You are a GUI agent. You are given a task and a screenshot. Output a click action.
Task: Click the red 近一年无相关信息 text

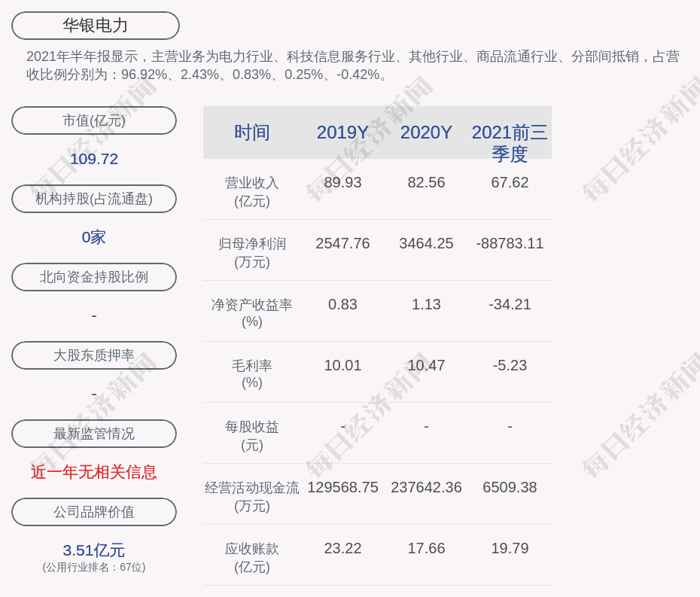pos(94,472)
